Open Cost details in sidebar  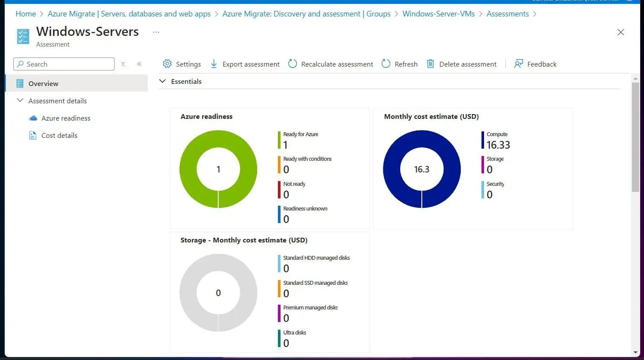[x=59, y=135]
